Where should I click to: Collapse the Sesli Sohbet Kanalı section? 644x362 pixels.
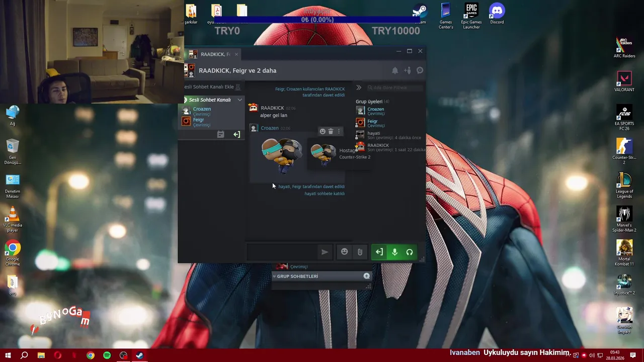click(239, 100)
